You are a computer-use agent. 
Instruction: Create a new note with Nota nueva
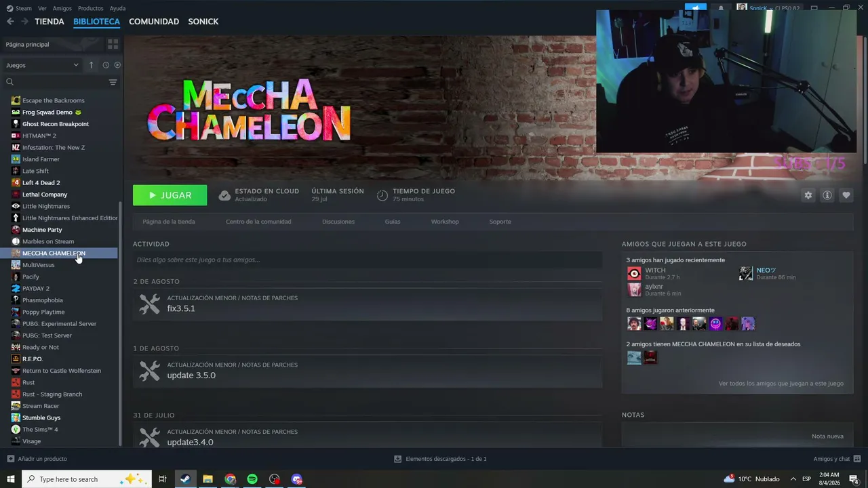(x=827, y=436)
